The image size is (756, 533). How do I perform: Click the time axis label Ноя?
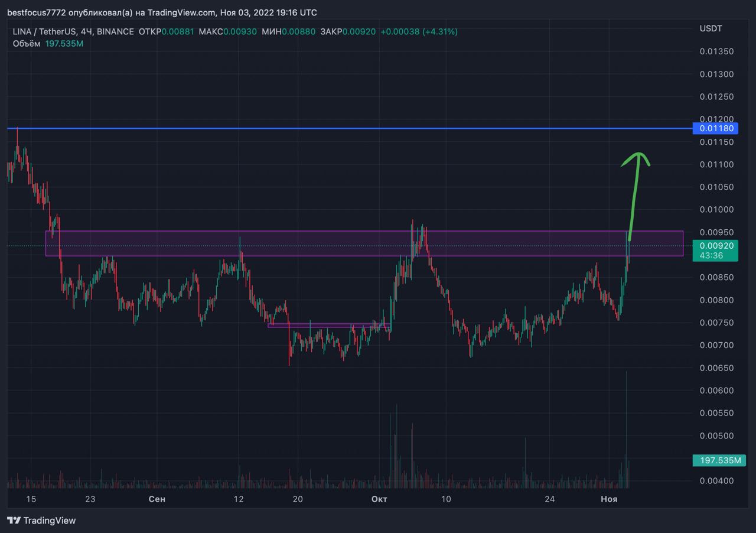[x=609, y=499]
